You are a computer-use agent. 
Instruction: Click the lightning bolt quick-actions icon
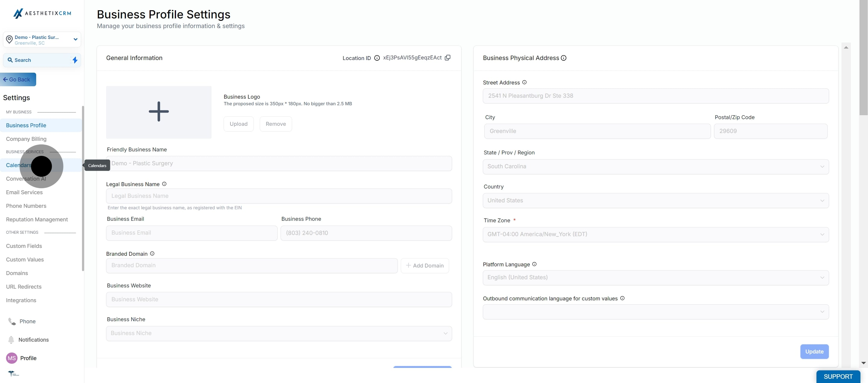point(75,60)
